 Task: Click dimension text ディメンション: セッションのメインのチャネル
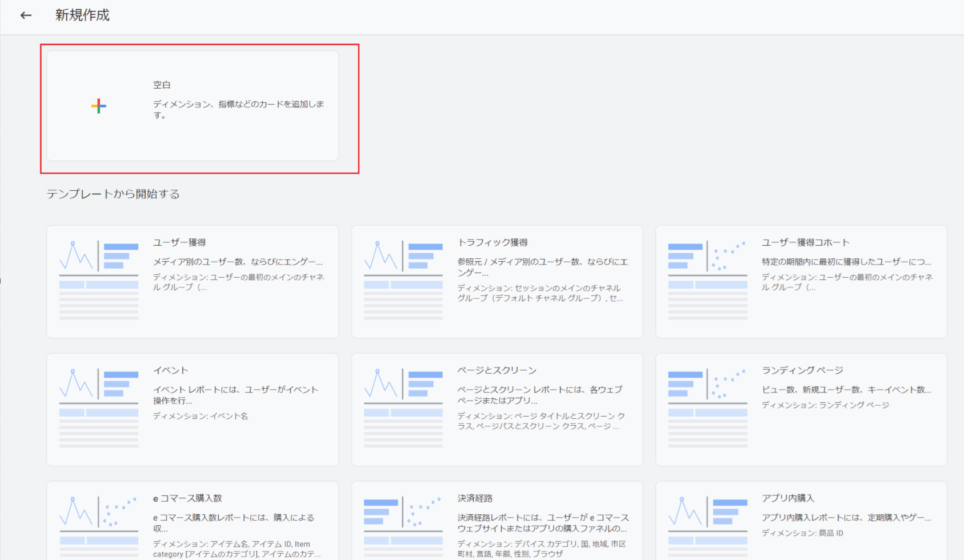[x=540, y=293]
